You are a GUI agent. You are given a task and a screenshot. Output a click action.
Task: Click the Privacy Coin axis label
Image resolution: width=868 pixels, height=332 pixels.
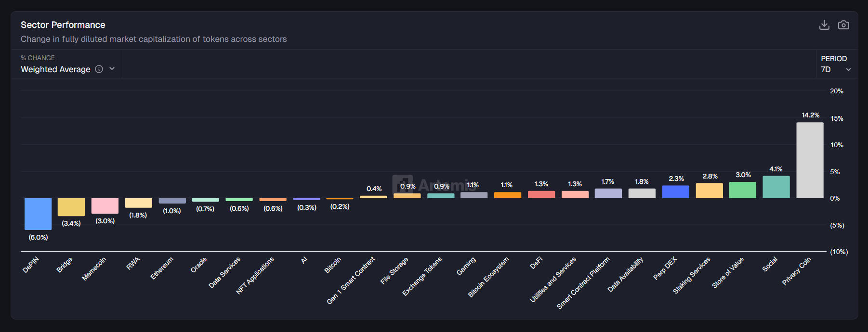tap(796, 271)
